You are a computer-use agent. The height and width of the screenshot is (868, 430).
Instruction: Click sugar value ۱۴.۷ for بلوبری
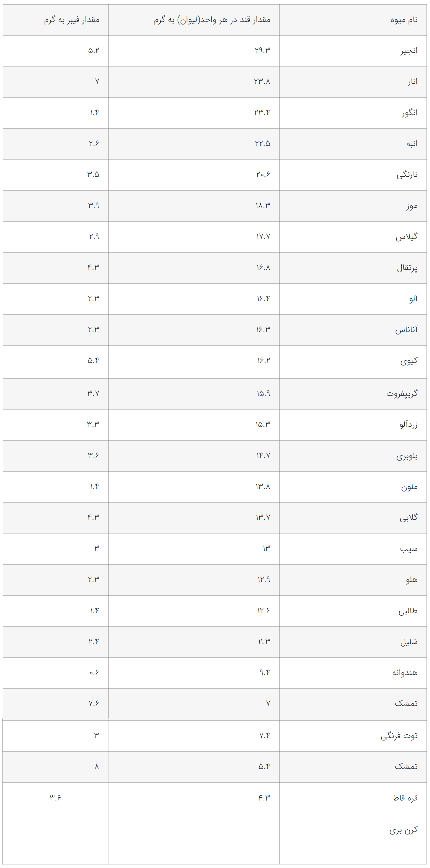(263, 455)
